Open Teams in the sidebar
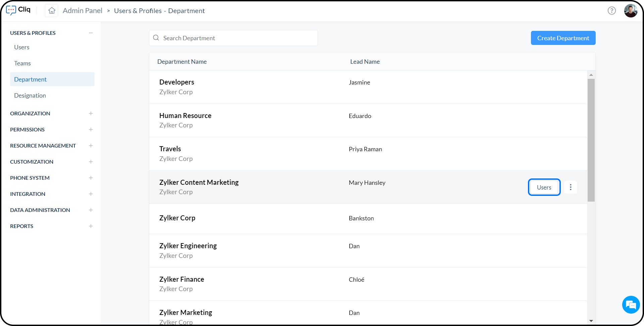Image resolution: width=644 pixels, height=326 pixels. tap(22, 63)
